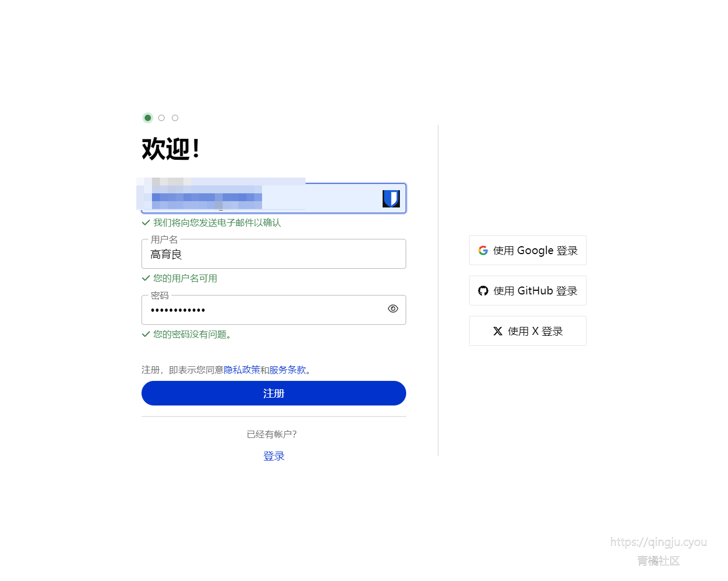The height and width of the screenshot is (581, 728).
Task: Click the blue 注册 button
Action: tap(274, 393)
